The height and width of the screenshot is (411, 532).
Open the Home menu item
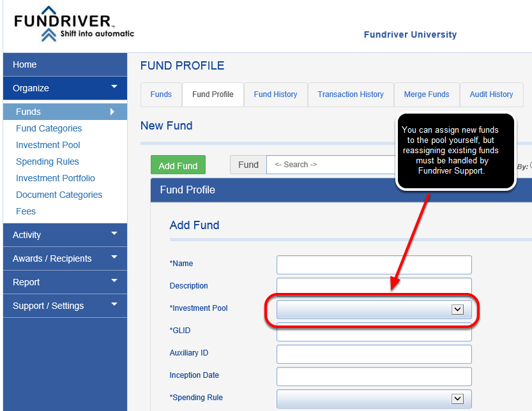[x=65, y=64]
